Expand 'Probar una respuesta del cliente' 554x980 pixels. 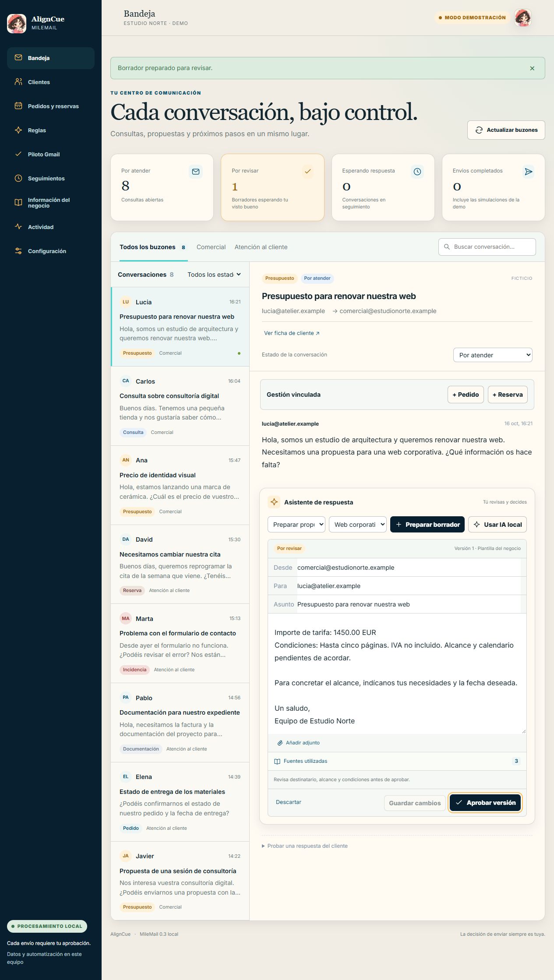[x=305, y=846]
